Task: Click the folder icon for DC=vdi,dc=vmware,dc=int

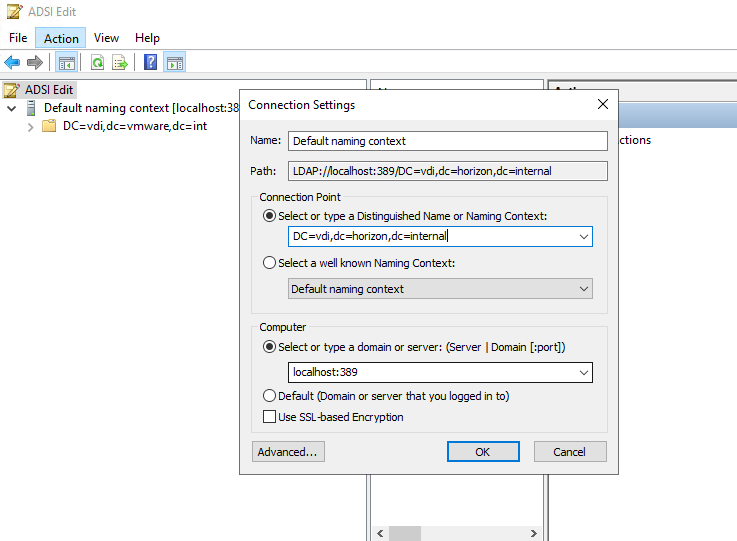Action: (49, 126)
